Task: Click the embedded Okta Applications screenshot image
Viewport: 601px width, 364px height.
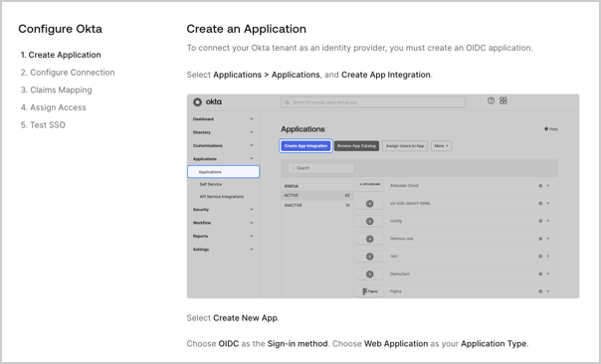Action: (383, 196)
